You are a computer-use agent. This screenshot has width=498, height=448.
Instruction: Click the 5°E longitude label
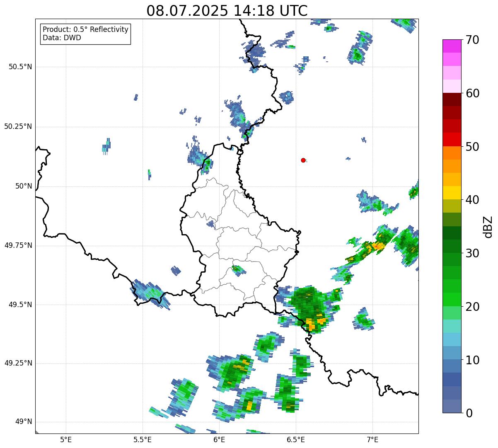[66, 439]
